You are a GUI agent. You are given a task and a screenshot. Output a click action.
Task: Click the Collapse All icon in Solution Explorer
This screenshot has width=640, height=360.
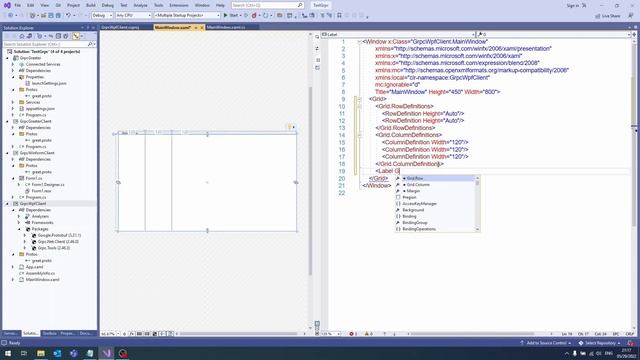[58, 36]
